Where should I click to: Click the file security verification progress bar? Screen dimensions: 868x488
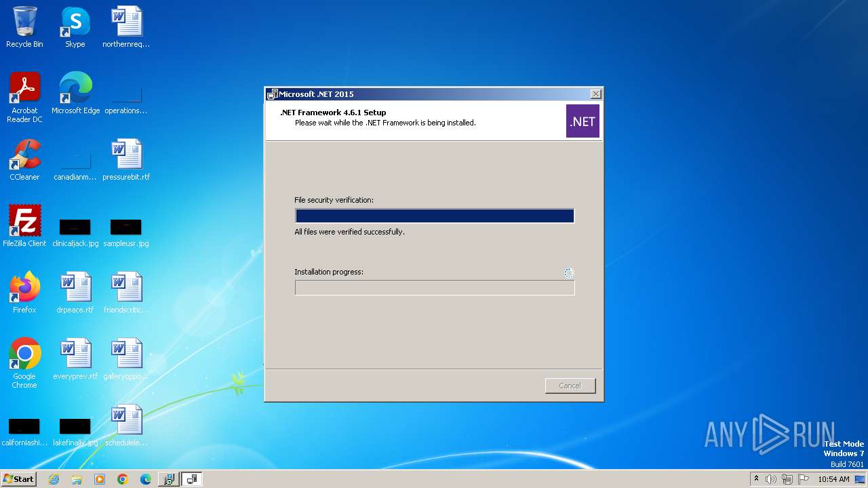pyautogui.click(x=435, y=216)
